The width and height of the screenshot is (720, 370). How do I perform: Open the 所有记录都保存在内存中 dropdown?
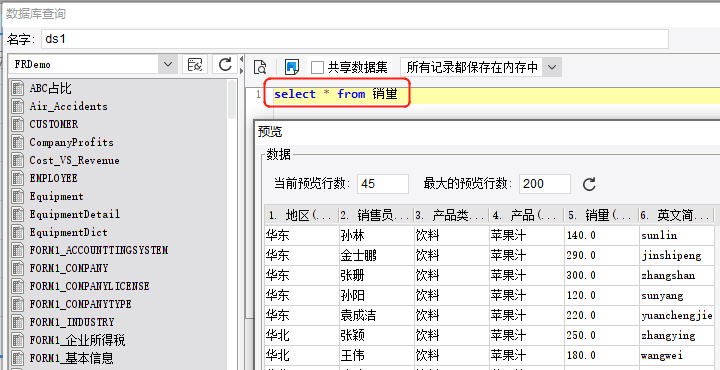click(552, 67)
